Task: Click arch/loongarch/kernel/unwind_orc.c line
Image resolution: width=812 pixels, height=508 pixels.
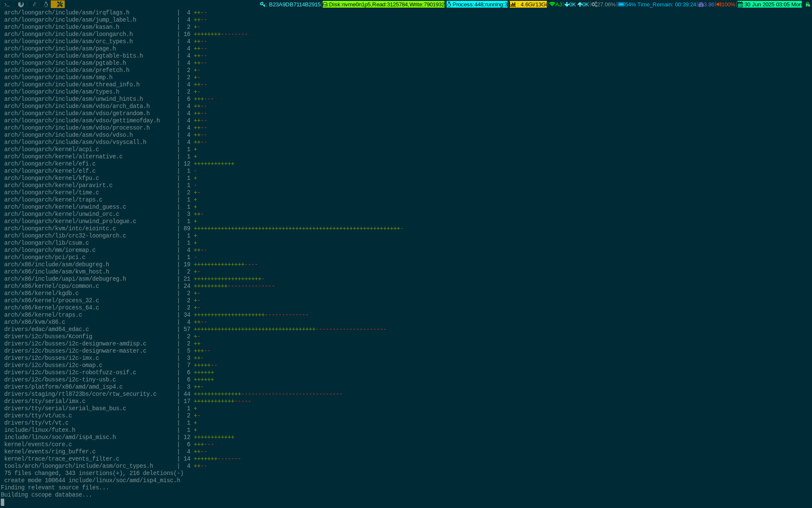Action: pos(104,214)
